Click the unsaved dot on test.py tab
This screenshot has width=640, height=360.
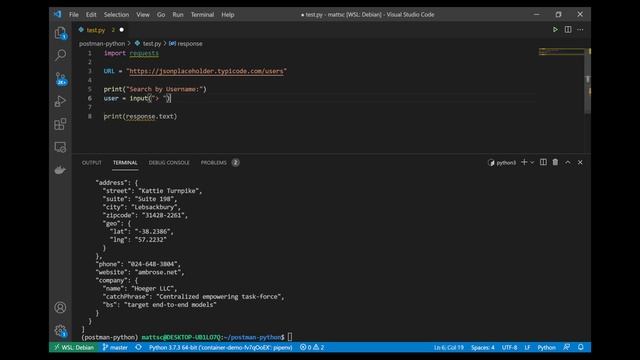point(122,30)
